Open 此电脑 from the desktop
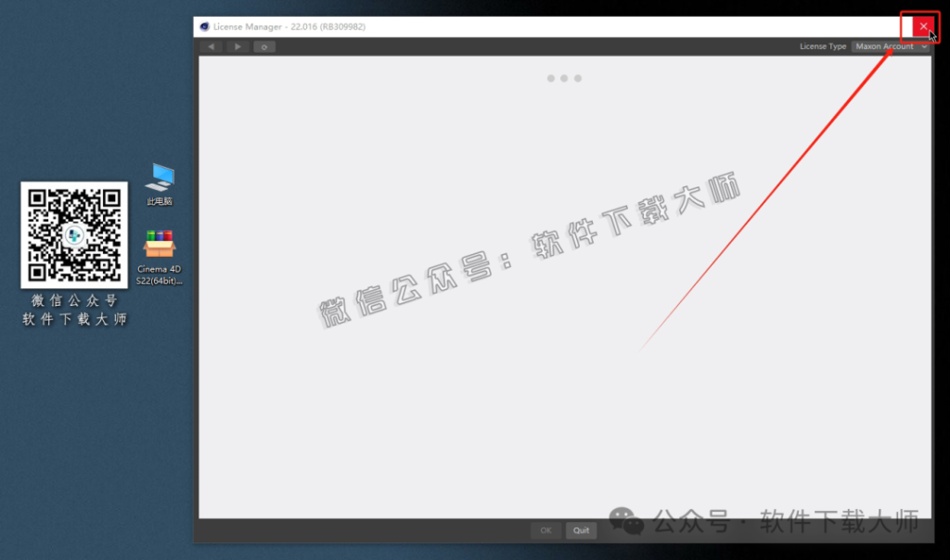Viewport: 950px width, 560px height. coord(159,179)
